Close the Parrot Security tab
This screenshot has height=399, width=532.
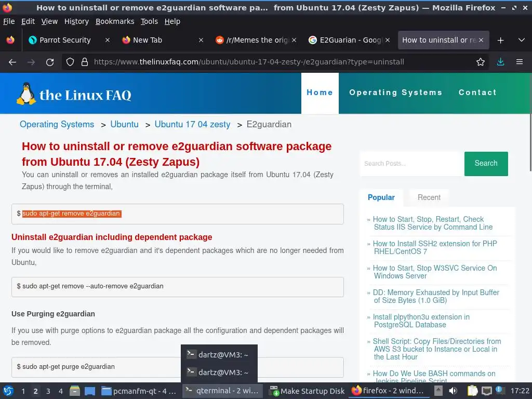pyautogui.click(x=107, y=40)
